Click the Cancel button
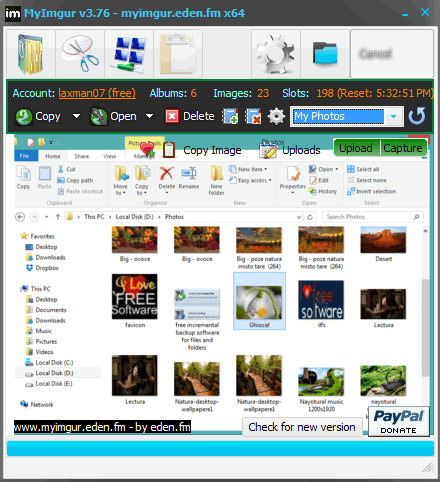Viewport: 440px width, 482px height. pyautogui.click(x=392, y=54)
